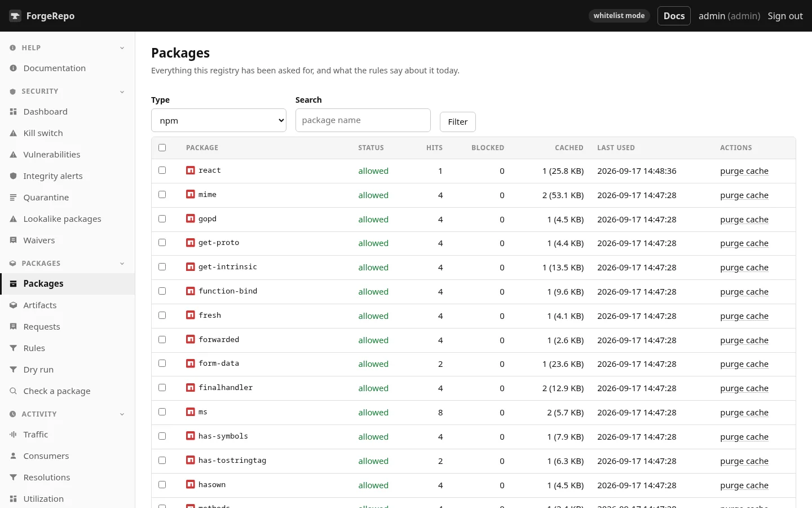Click the cached value 2 (53.1 KB)
812x508 pixels.
[563, 195]
